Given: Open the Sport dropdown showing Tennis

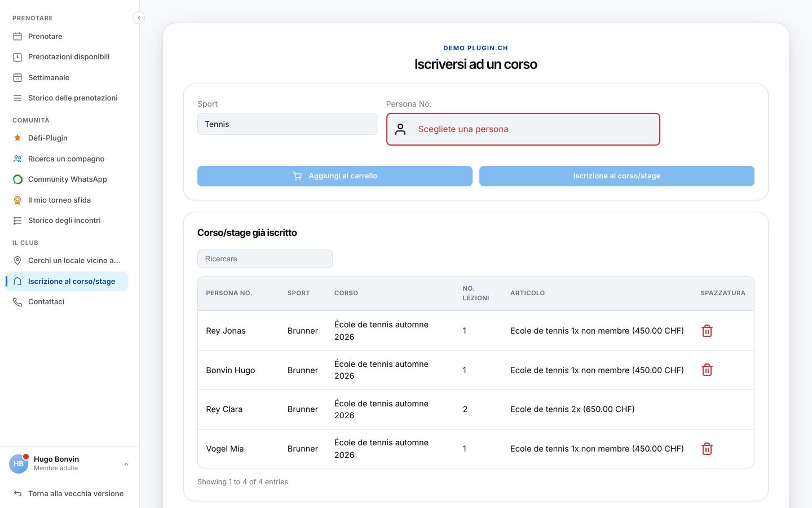Looking at the screenshot, I should pos(287,124).
